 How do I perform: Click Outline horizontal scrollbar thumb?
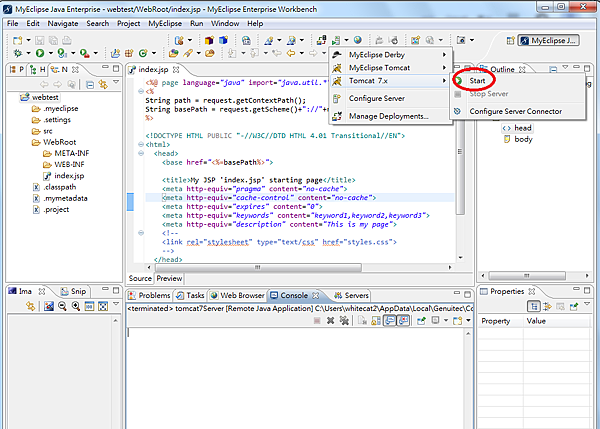(x=527, y=276)
